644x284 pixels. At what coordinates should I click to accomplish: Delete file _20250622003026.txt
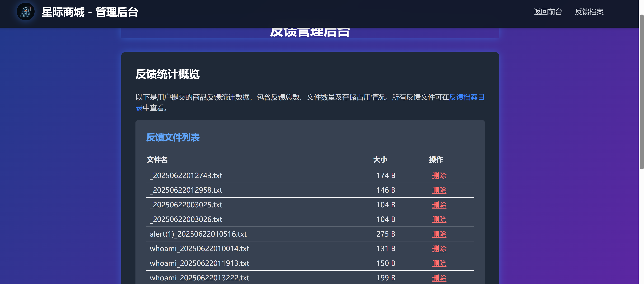point(439,219)
